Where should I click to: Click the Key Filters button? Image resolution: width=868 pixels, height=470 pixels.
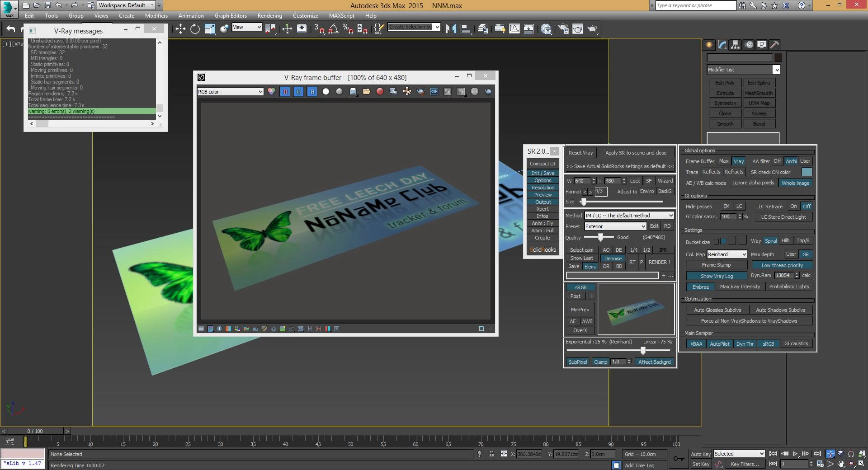pyautogui.click(x=745, y=464)
